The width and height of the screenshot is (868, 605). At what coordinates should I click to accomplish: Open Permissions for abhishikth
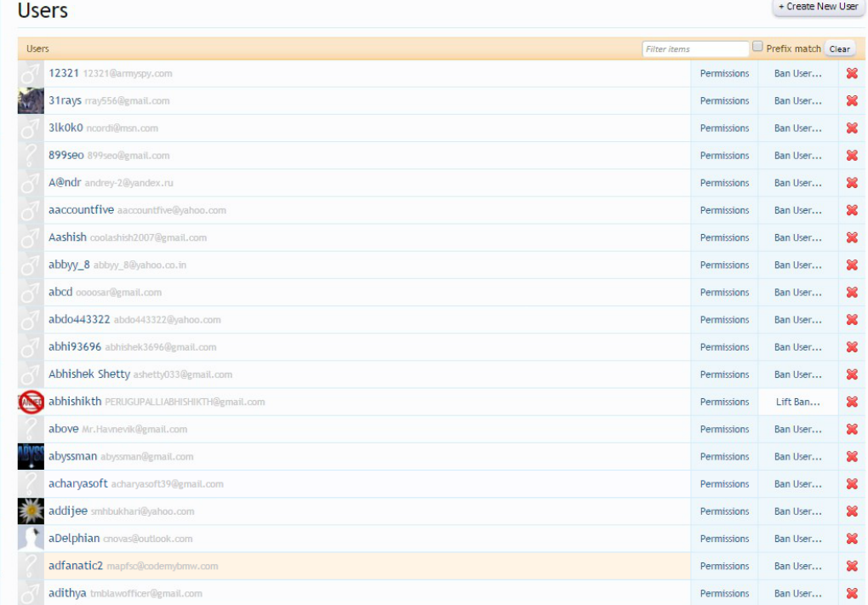click(725, 402)
